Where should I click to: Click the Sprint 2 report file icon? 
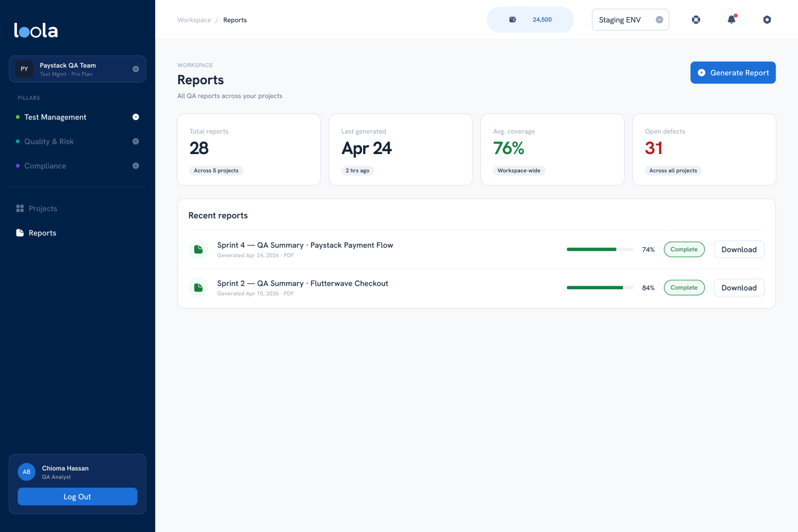[x=198, y=288]
